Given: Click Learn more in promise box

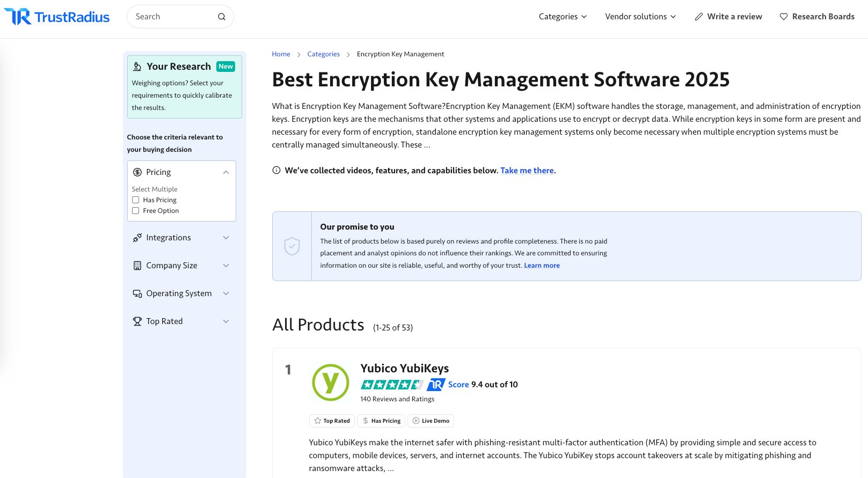Looking at the screenshot, I should click(542, 266).
